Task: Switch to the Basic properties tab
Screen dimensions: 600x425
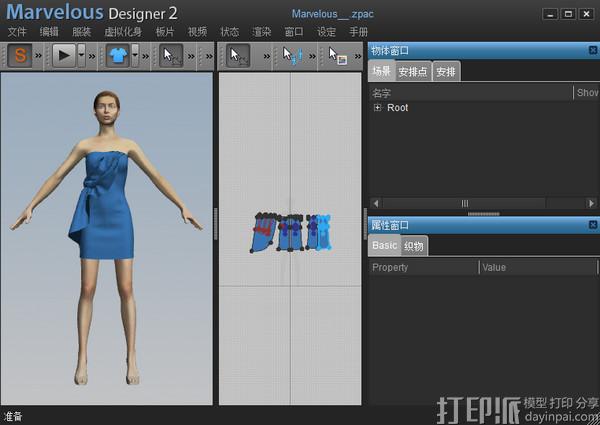Action: 384,245
